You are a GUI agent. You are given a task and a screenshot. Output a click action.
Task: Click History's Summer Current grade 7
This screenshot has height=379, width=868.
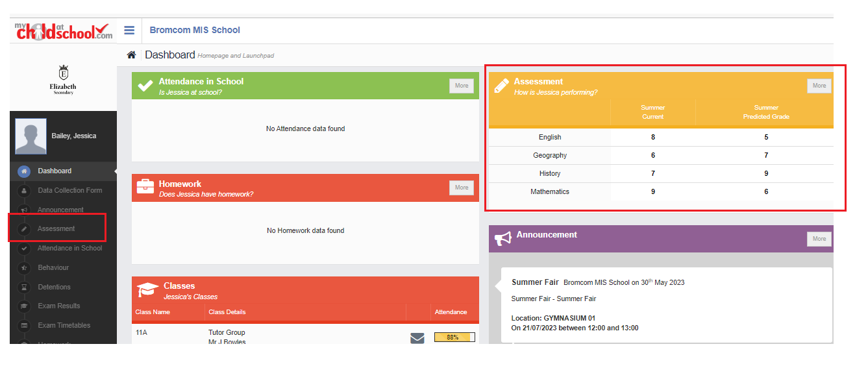[x=653, y=174]
